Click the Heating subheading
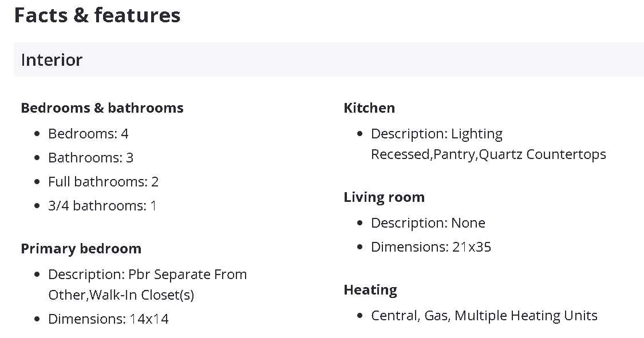Image resolution: width=644 pixels, height=338 pixels. click(x=370, y=290)
